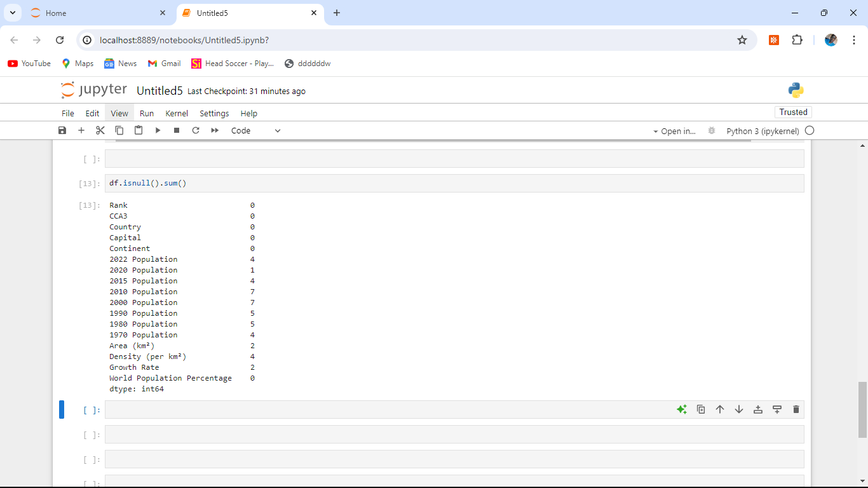Screen dimensions: 868x488
Task: Click the '2022 Population' output row
Action: tap(182, 259)
